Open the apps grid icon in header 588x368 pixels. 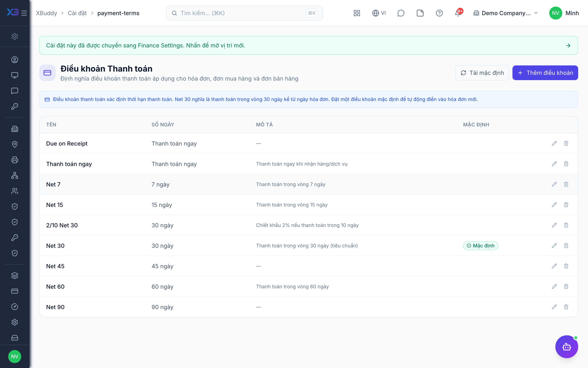[357, 13]
